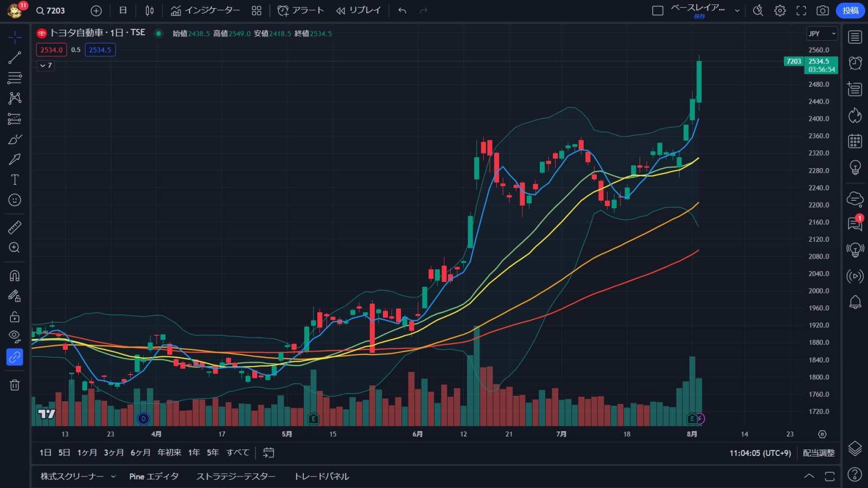The height and width of the screenshot is (488, 868).
Task: Open the pattern drawing tools
Action: click(x=15, y=98)
